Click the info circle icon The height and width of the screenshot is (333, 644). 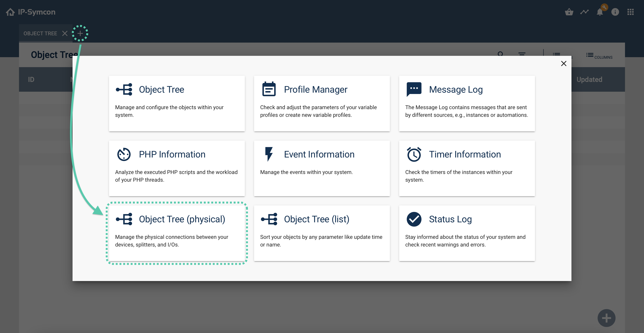615,12
